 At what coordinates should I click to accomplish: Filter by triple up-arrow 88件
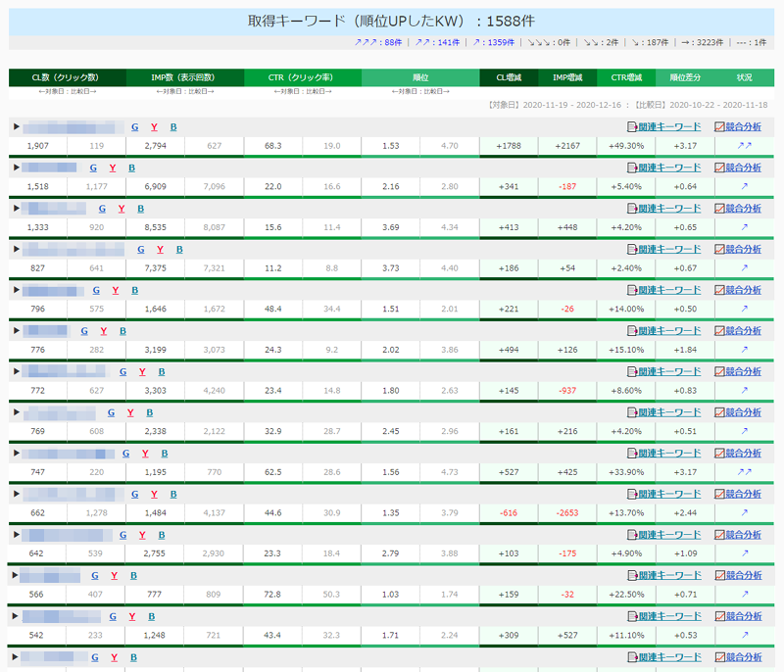[x=380, y=43]
